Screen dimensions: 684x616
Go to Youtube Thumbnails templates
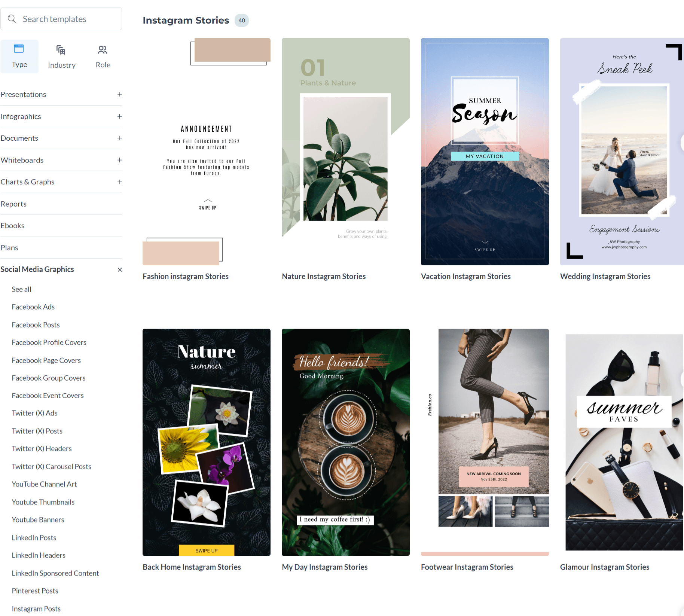click(43, 502)
